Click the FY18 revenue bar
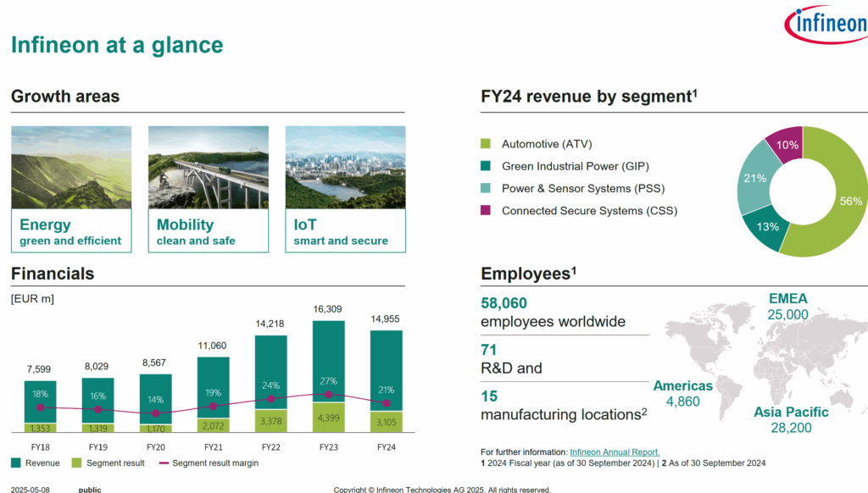Image resolution: width=868 pixels, height=493 pixels. click(41, 402)
